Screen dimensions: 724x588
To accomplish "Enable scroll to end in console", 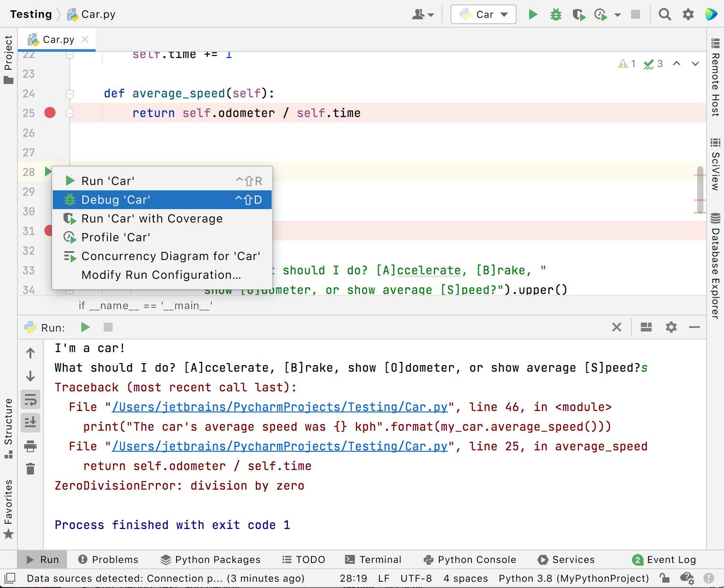I will click(30, 422).
